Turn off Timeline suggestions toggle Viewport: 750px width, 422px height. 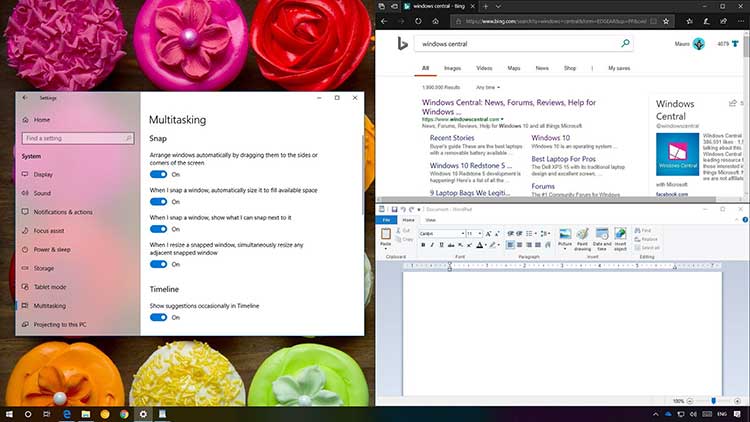[158, 317]
